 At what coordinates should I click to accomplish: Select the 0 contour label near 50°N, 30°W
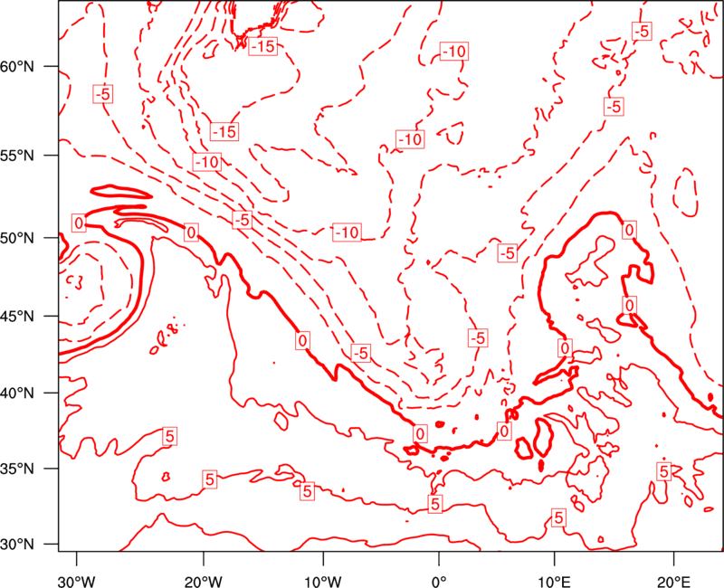tap(79, 223)
